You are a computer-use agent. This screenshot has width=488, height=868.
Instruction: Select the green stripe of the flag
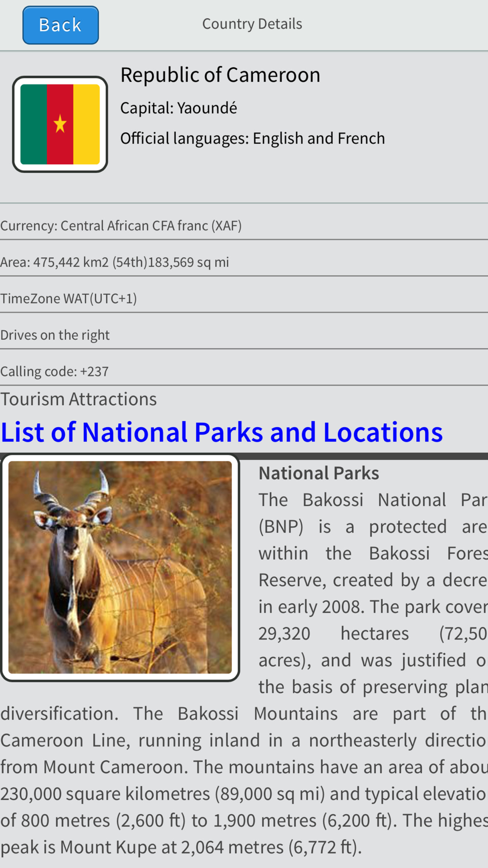tap(34, 124)
